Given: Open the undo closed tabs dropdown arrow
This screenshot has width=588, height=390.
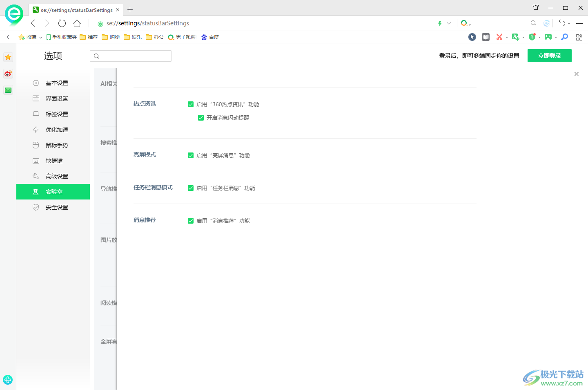Looking at the screenshot, I should point(569,24).
